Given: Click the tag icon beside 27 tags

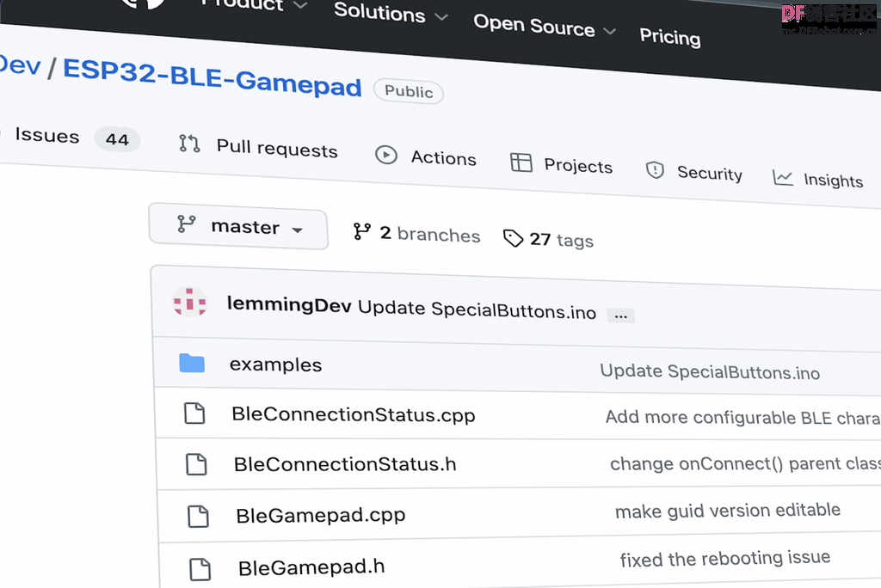Looking at the screenshot, I should (513, 238).
